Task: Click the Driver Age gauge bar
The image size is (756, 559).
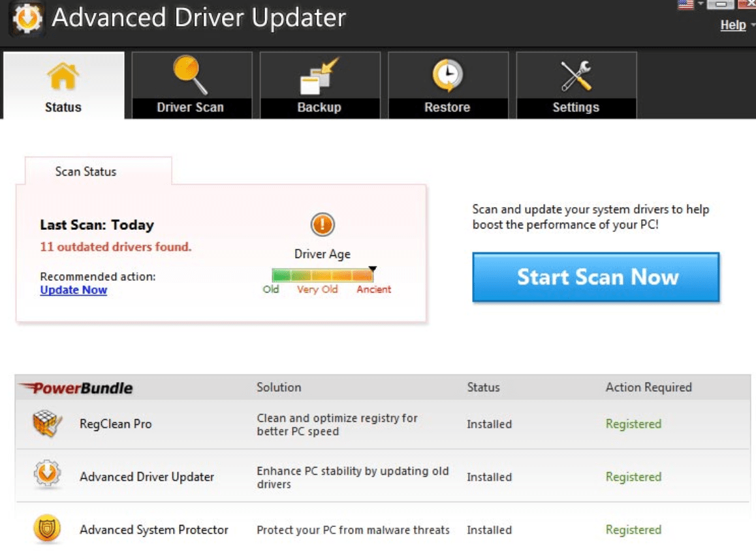Action: point(323,276)
